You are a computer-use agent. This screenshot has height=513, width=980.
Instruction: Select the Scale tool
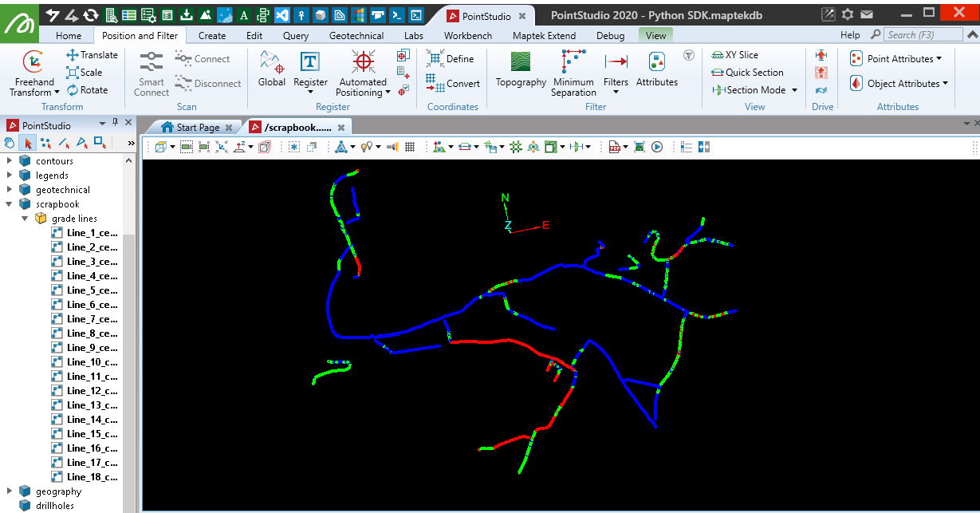tap(85, 73)
